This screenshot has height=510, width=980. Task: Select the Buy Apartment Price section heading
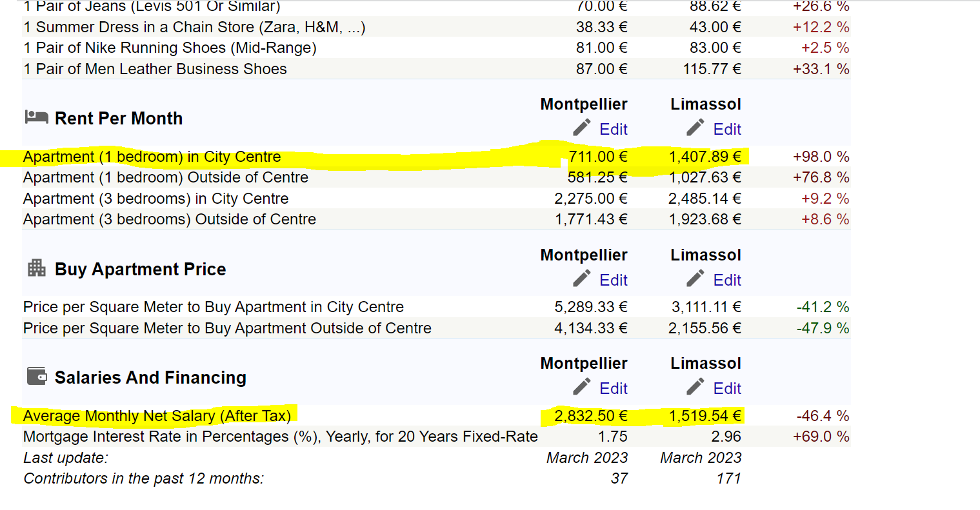point(140,270)
